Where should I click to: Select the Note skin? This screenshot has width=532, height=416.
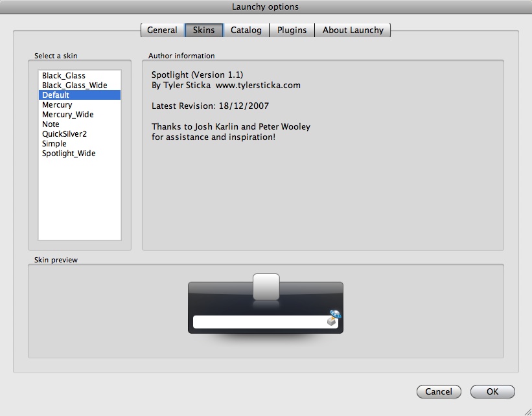tap(51, 124)
